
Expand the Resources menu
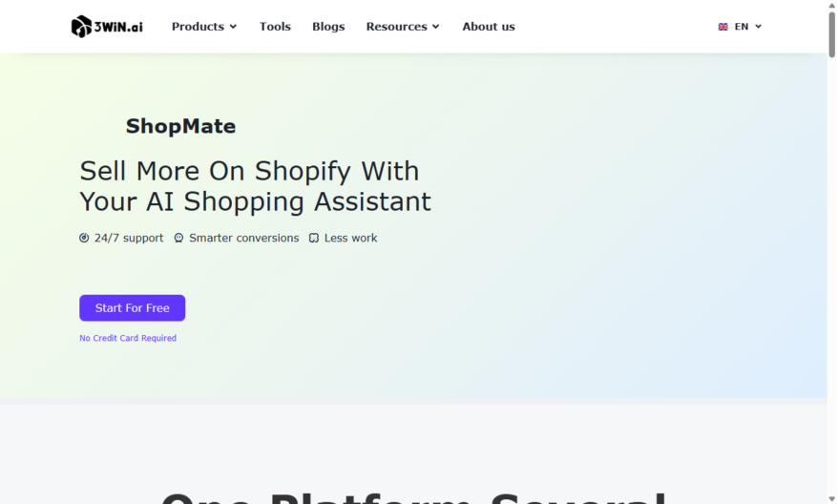(403, 27)
